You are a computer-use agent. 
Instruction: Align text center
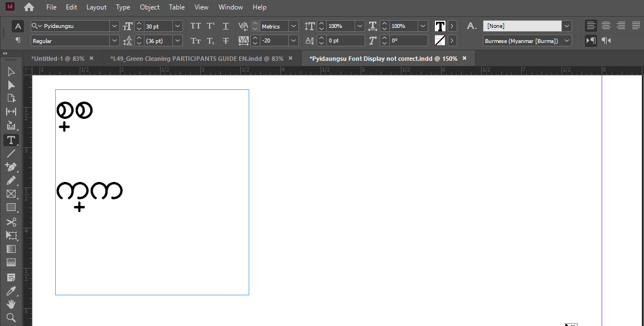(606, 26)
